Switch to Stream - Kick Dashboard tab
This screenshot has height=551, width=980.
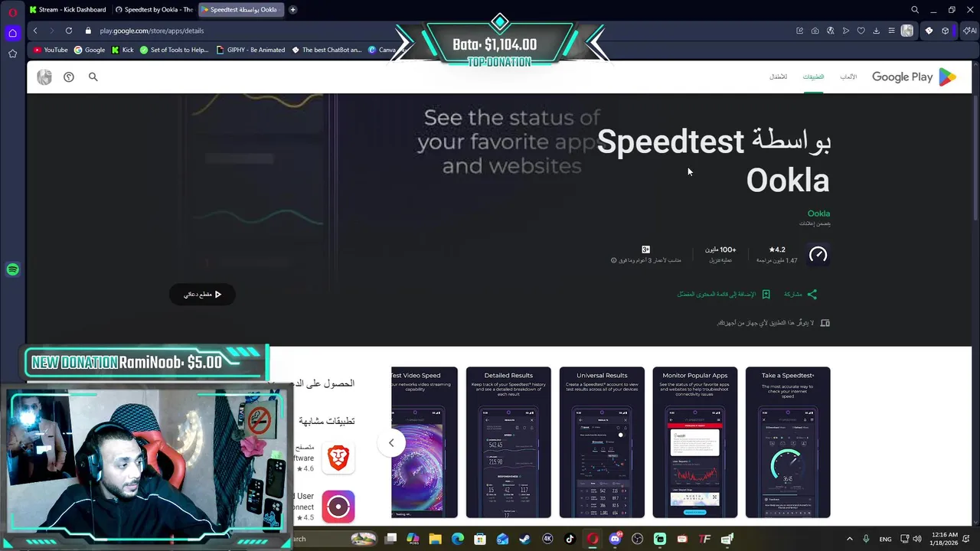click(67, 10)
